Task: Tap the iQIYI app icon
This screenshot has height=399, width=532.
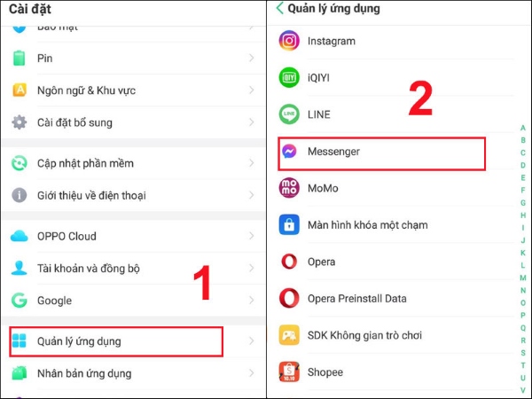Action: click(x=289, y=78)
